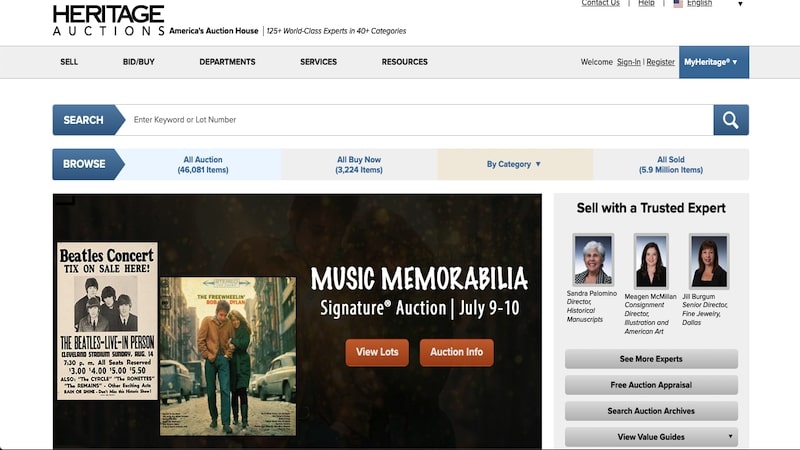Viewport: 800px width, 450px height.
Task: Open Sandra Palomino's expert photo
Action: click(593, 260)
